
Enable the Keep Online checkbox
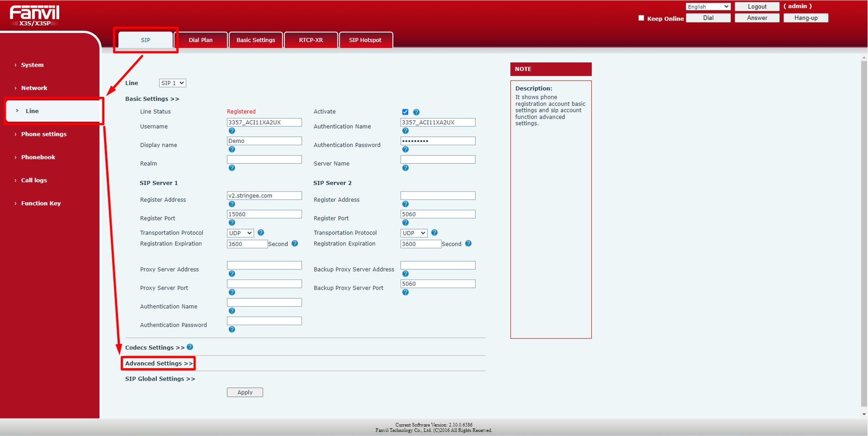tap(641, 18)
